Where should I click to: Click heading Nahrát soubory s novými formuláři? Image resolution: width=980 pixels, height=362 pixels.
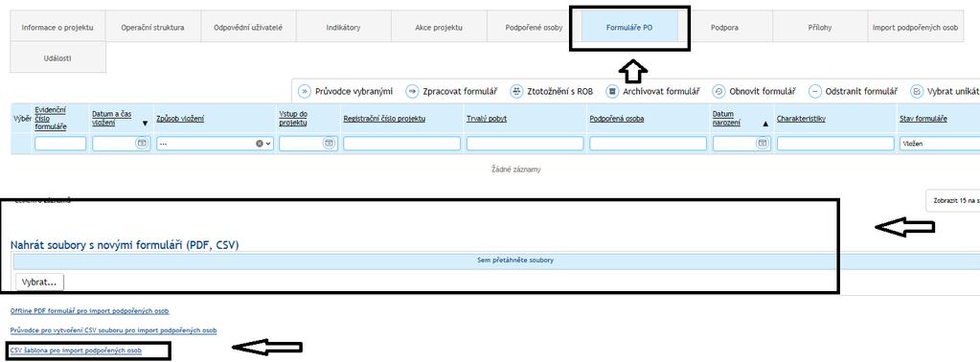coord(125,245)
